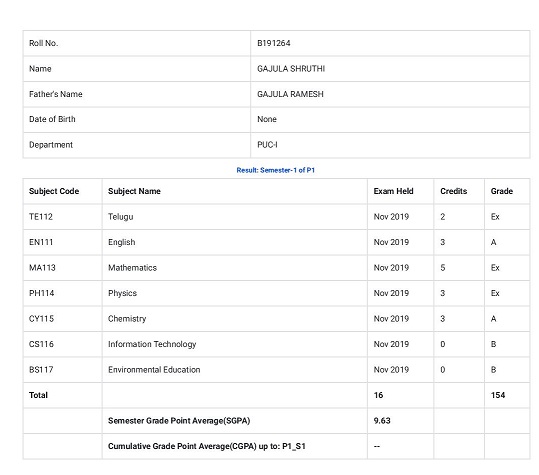Select the Information Technology row name

click(152, 344)
